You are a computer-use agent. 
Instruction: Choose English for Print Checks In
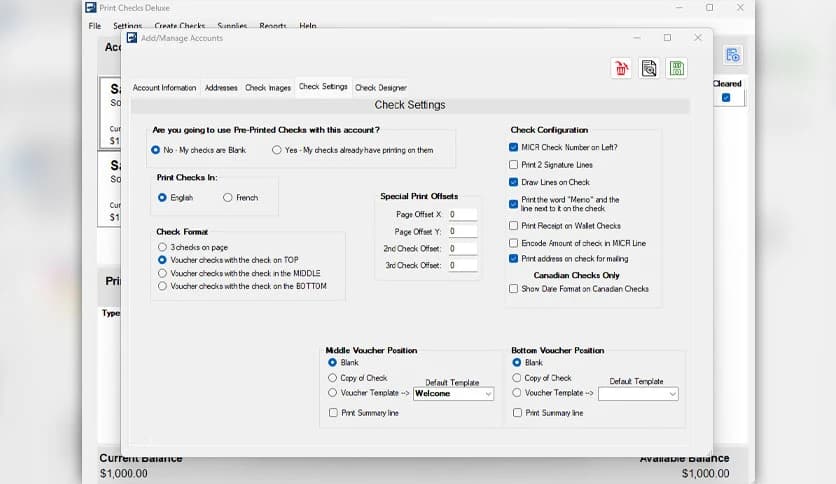click(175, 198)
